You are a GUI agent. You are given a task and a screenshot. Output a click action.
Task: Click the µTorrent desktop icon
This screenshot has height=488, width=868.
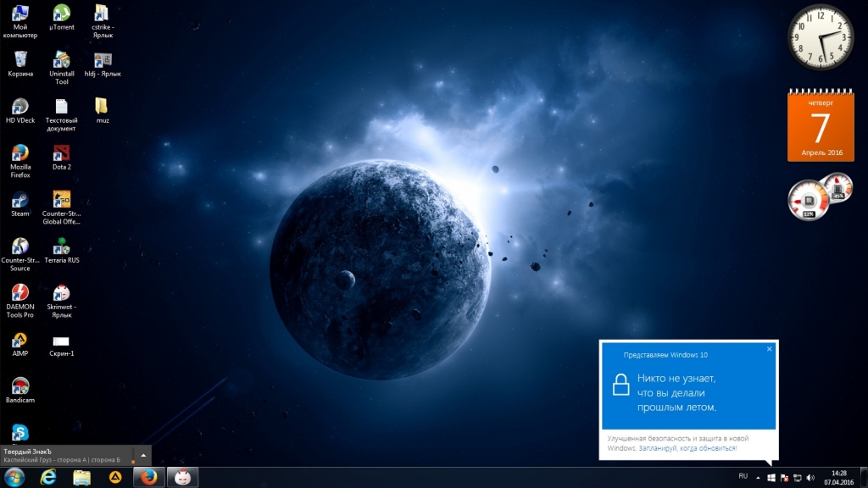click(61, 14)
